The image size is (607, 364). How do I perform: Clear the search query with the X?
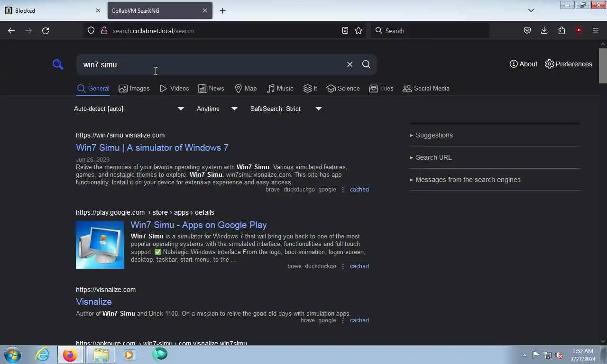(x=350, y=64)
